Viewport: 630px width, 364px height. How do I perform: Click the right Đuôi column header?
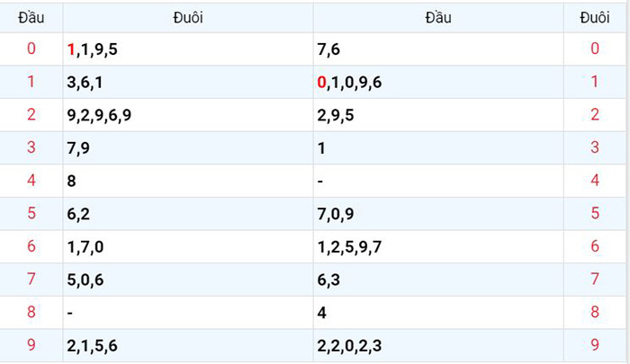click(x=595, y=18)
